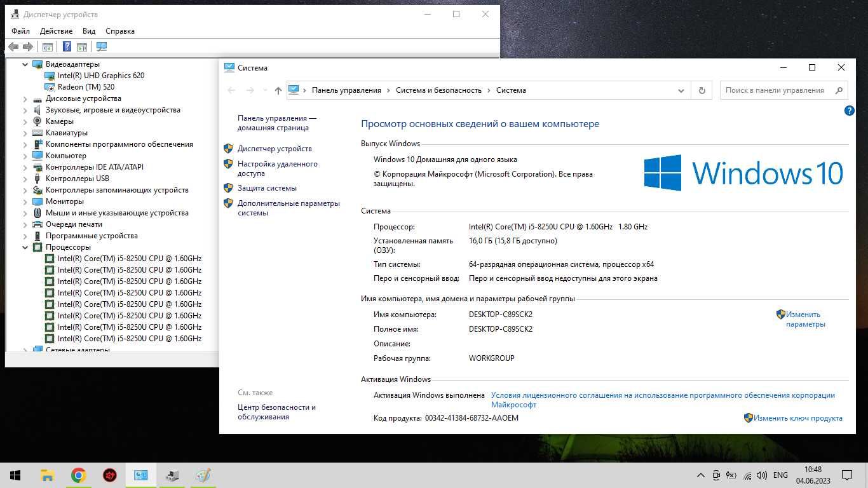
Task: Open File Explorer from the taskbar
Action: [x=47, y=475]
